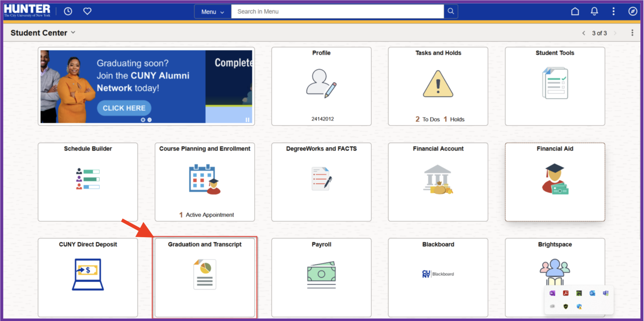Click the search magnifier button

click(x=451, y=11)
